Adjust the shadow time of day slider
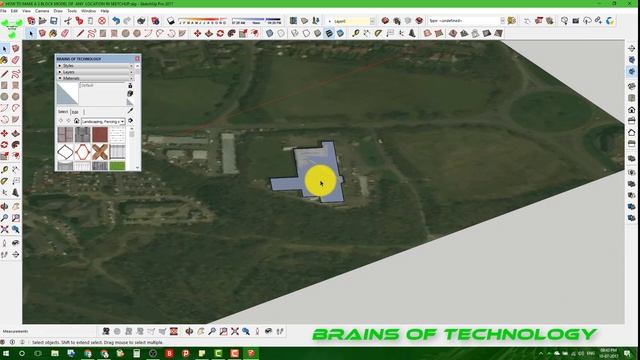The height and width of the screenshot is (360, 640). (x=256, y=20)
